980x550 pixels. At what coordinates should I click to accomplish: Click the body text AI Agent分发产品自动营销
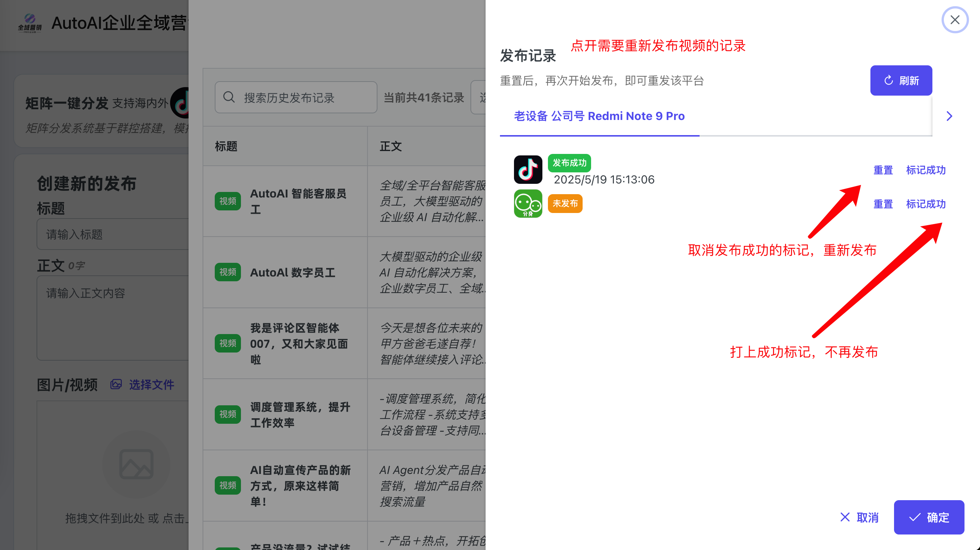[x=432, y=486]
